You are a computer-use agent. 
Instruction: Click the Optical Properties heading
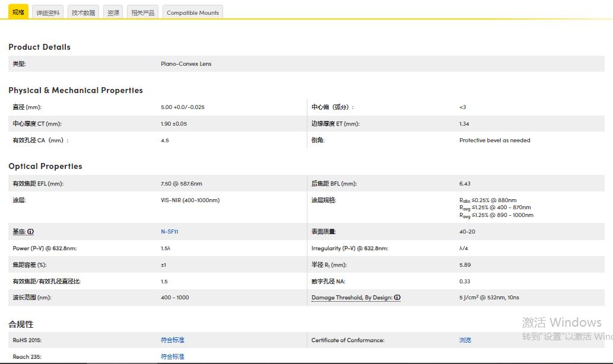pos(45,167)
